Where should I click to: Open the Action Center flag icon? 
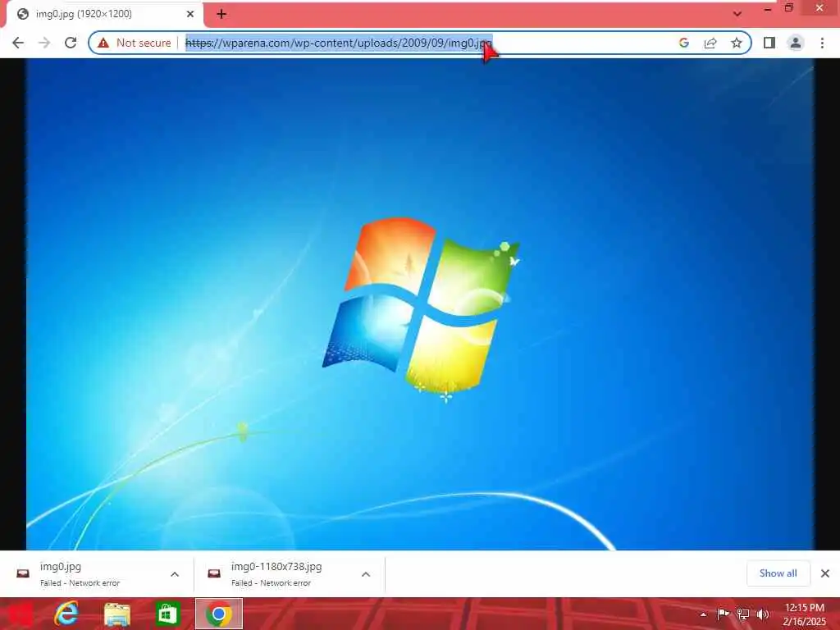click(723, 614)
